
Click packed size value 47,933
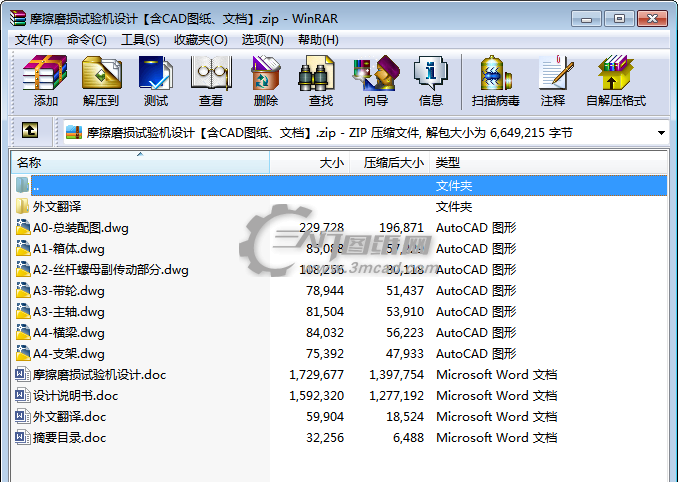pyautogui.click(x=404, y=353)
